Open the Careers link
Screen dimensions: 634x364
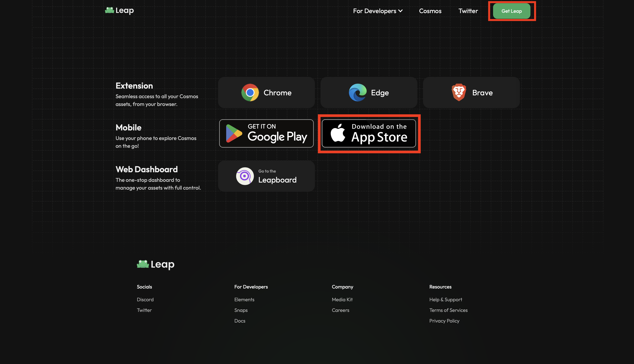340,310
